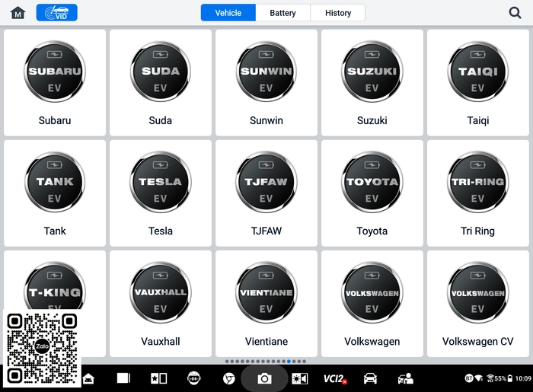
Task: Open the car diagnostics shortcut icon
Action: [x=370, y=378]
